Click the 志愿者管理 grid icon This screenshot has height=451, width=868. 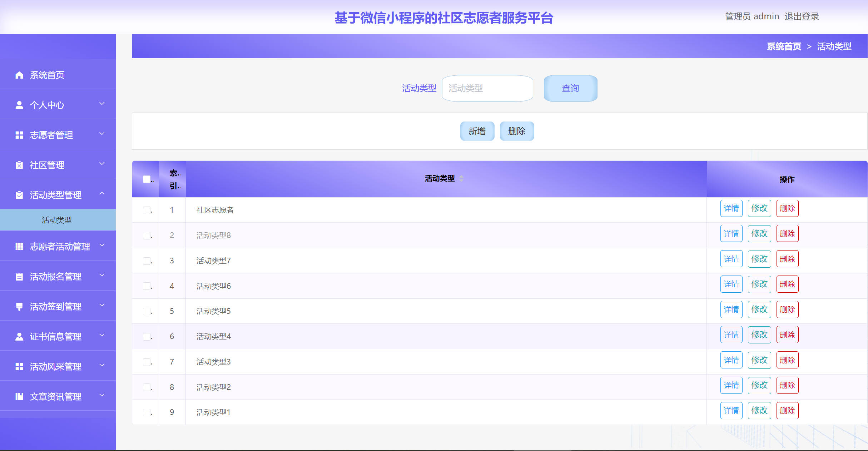19,135
